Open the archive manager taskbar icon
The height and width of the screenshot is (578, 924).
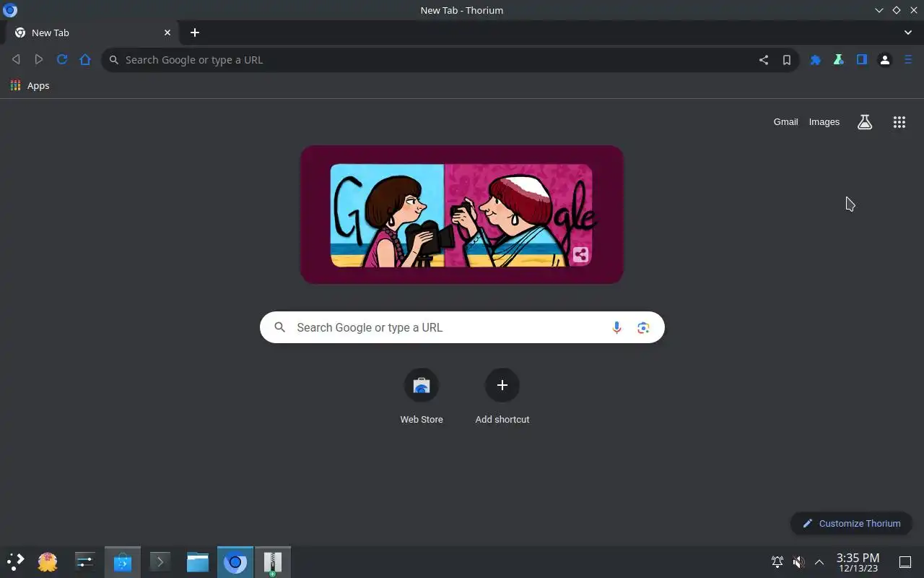(x=273, y=561)
